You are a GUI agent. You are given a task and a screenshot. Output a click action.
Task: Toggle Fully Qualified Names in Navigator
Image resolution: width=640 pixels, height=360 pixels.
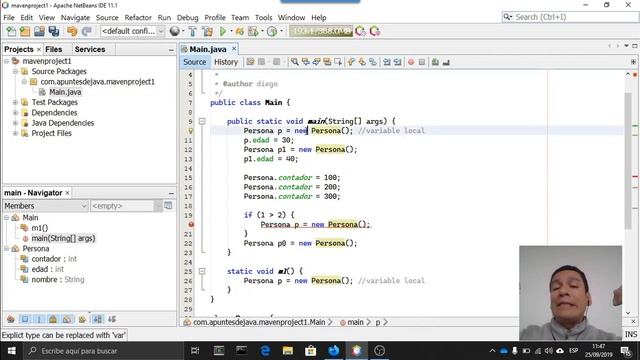(82, 319)
